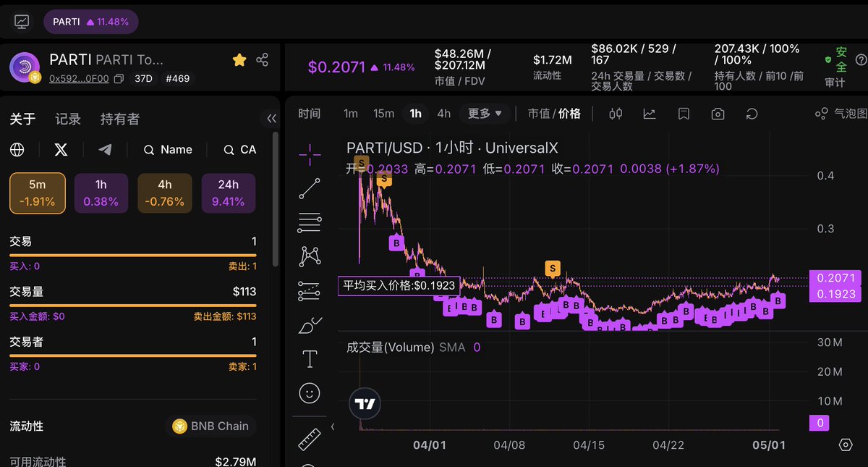Click the TradingView logo on the chart
Screen dimensions: 868x467
[365, 404]
